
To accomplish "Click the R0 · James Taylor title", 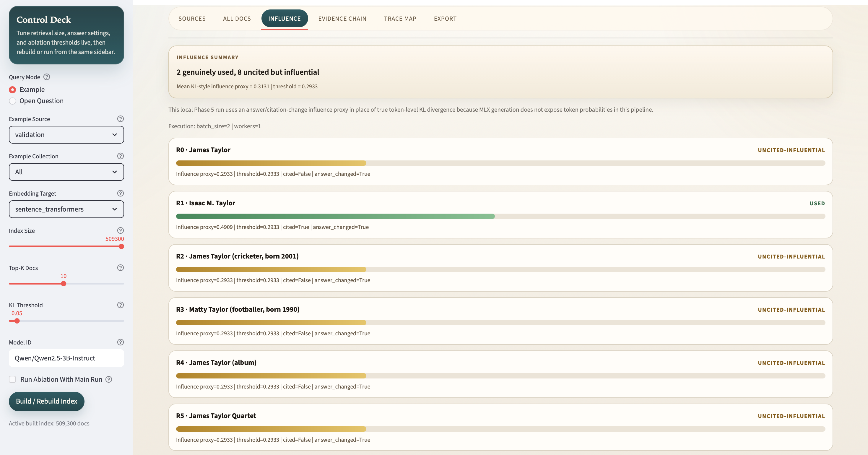I will [203, 149].
